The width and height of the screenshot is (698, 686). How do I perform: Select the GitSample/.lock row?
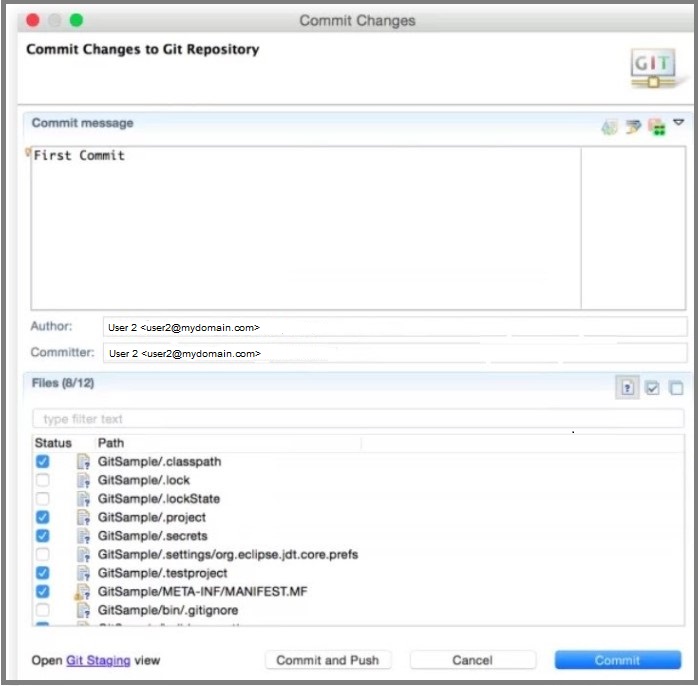pyautogui.click(x=358, y=480)
